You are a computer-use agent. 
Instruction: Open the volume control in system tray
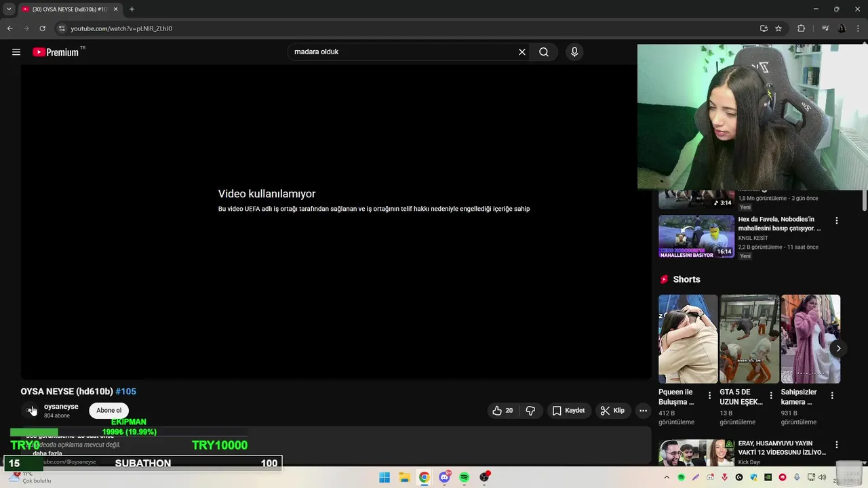coord(822,477)
